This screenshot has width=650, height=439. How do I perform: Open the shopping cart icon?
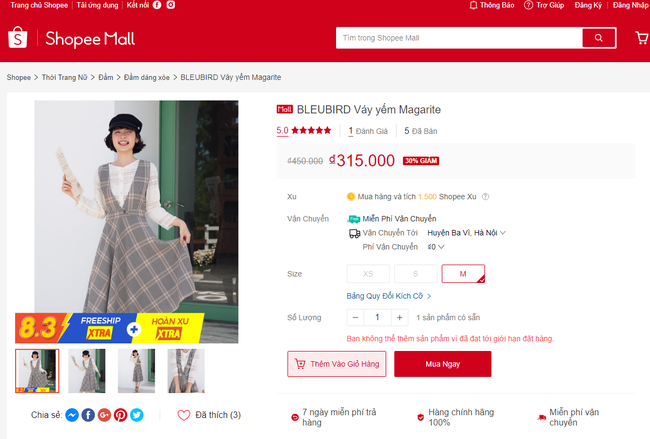[x=642, y=38]
